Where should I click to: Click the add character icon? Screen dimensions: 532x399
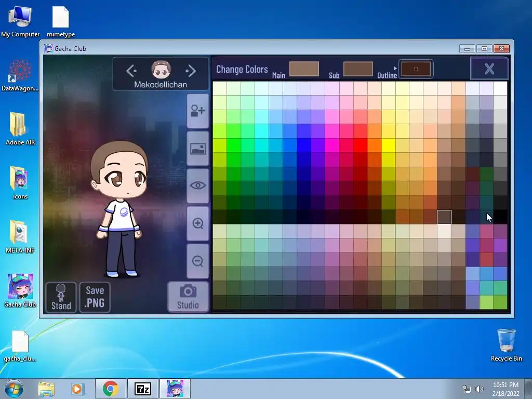198,111
